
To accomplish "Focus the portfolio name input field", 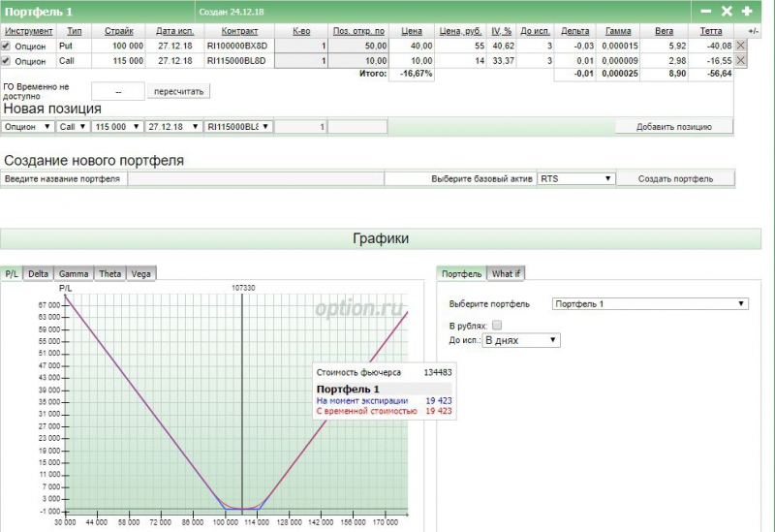I will (x=256, y=179).
